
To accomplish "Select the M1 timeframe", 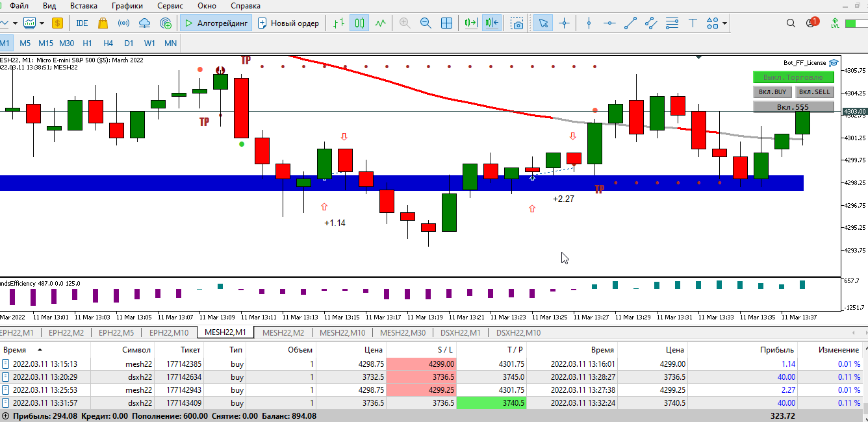I will point(5,43).
